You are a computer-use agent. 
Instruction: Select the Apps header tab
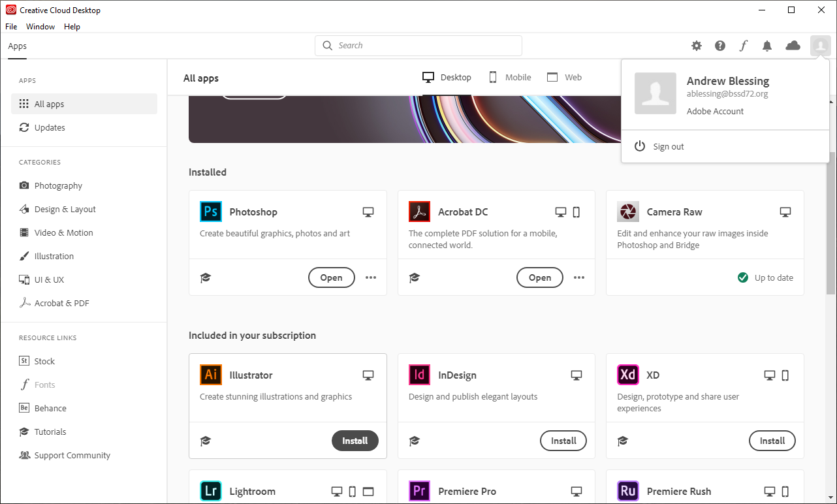tap(18, 46)
